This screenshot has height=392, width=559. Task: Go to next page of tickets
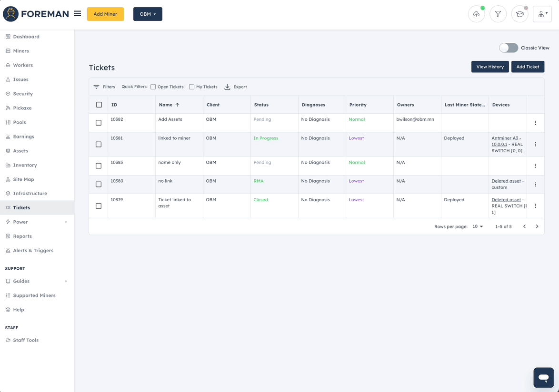537,226
